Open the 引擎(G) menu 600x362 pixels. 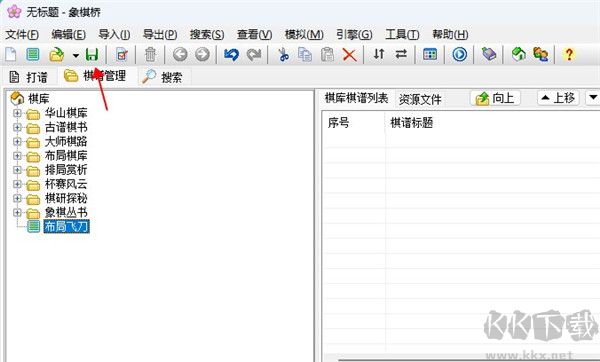click(x=354, y=34)
